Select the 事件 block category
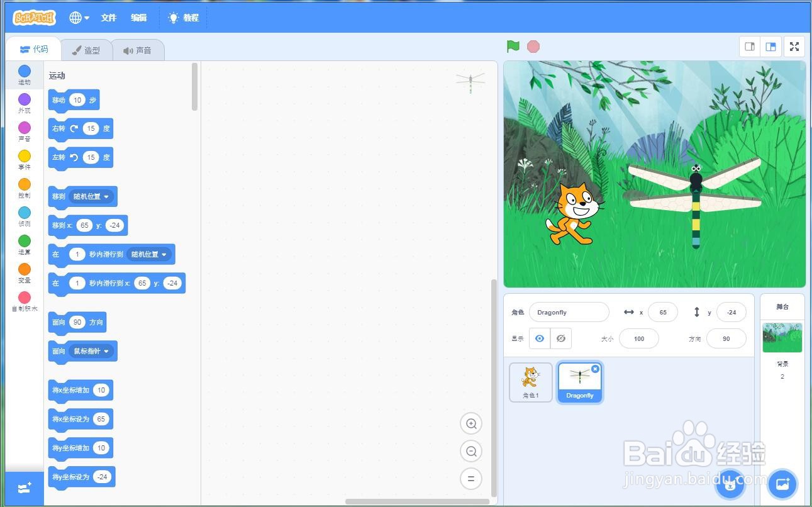Viewport: 812px width, 507px height. click(x=24, y=160)
